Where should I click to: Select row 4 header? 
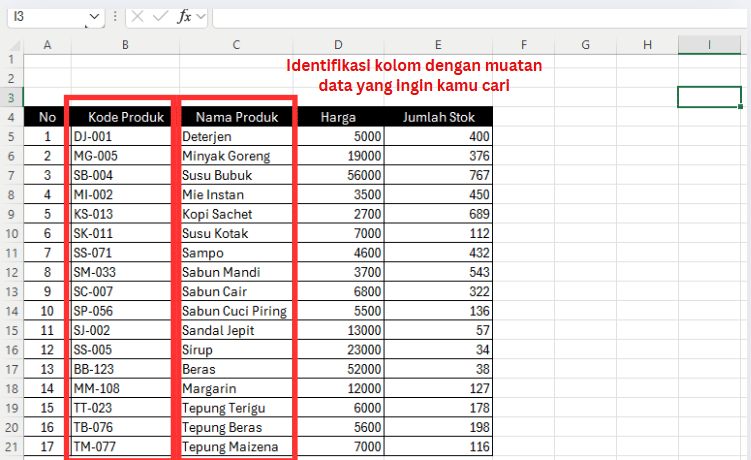tap(11, 117)
